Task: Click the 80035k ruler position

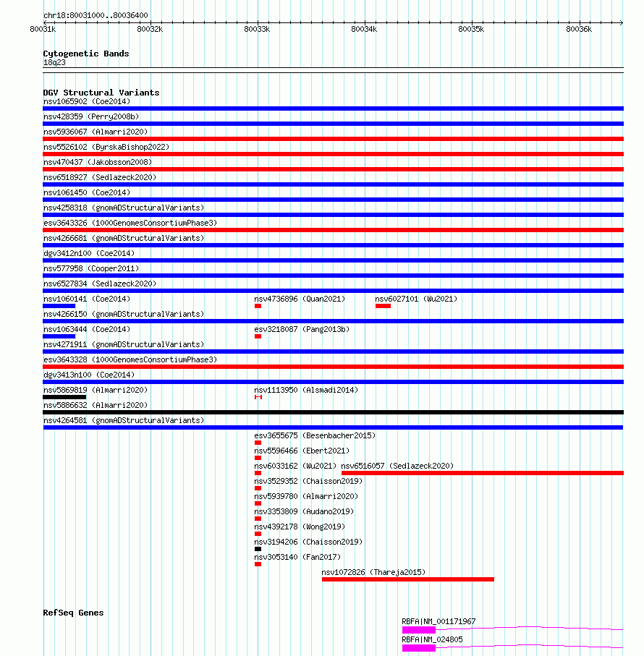Action: (x=471, y=29)
